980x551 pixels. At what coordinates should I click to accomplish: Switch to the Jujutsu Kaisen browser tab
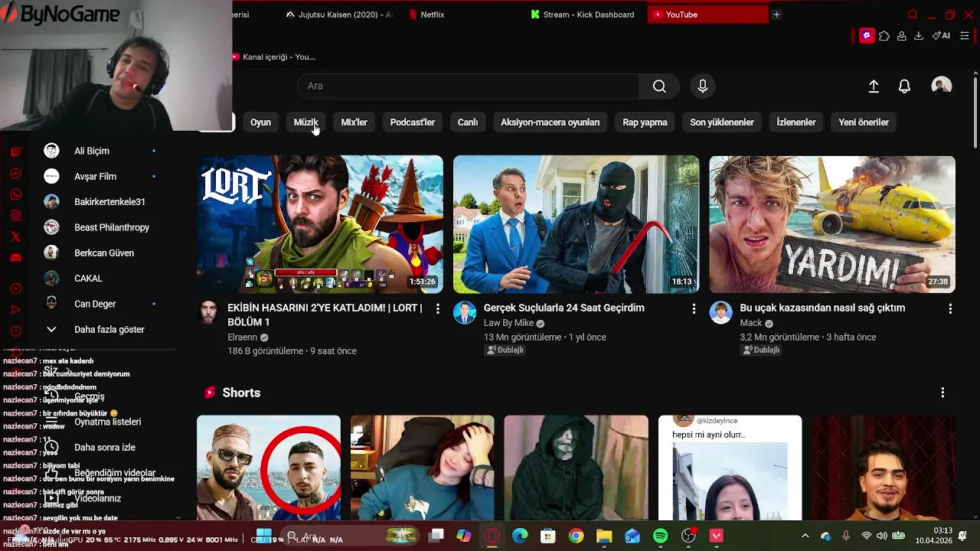click(x=338, y=15)
